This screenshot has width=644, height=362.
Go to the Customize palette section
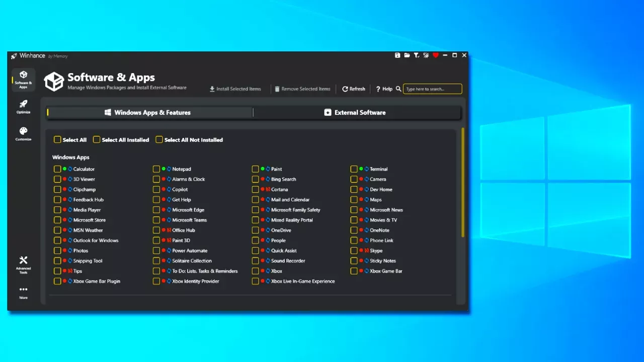[23, 134]
